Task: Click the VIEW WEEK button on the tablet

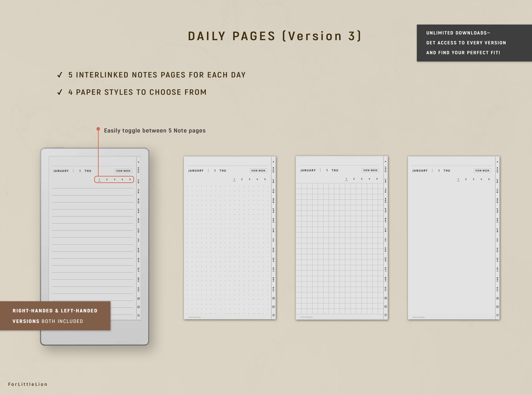Action: coord(123,171)
